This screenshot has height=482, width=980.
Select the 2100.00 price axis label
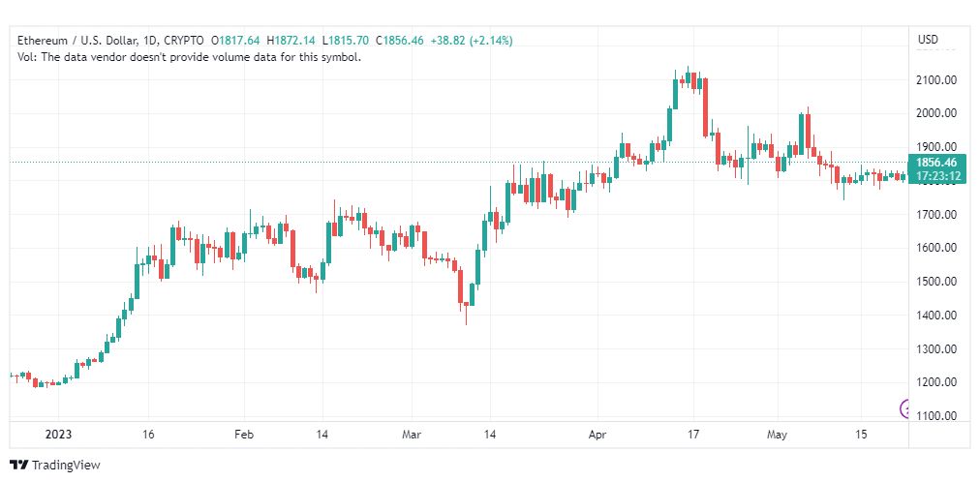[x=935, y=80]
